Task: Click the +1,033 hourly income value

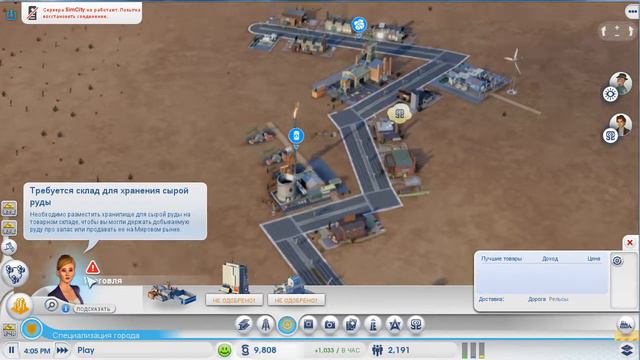Action: [337, 351]
